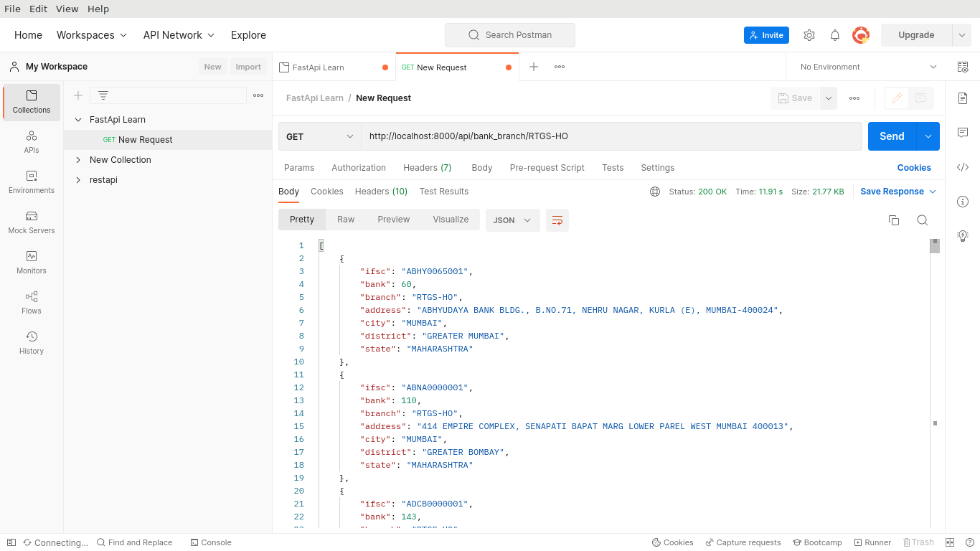Open the No Environment selector
980x551 pixels.
pyautogui.click(x=868, y=67)
